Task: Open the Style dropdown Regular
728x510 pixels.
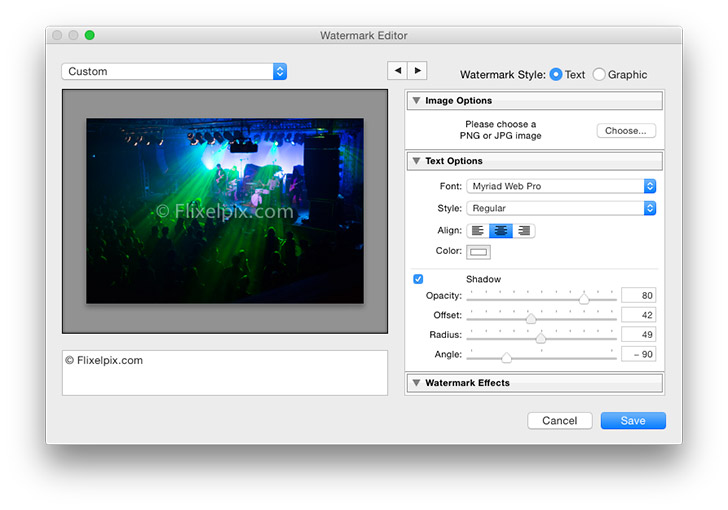Action: point(561,208)
